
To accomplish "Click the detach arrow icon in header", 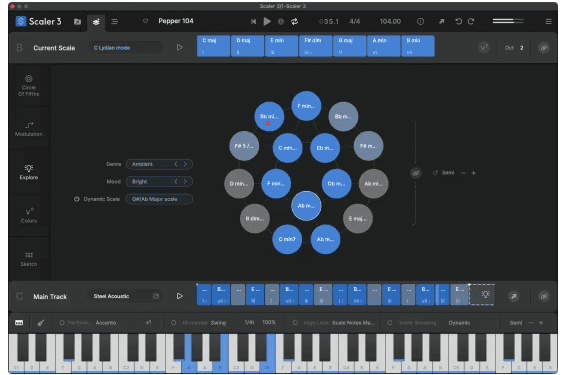I will point(442,22).
